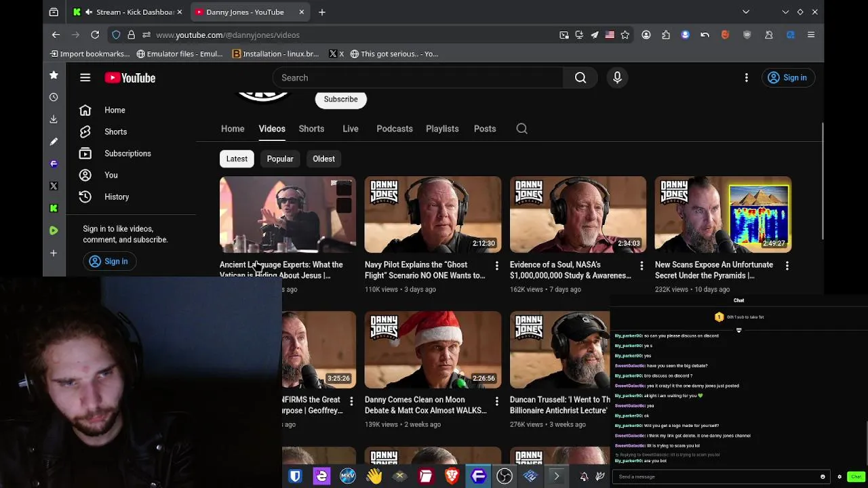868x488 pixels.
Task: Open chat settings gear icon
Action: [840, 476]
